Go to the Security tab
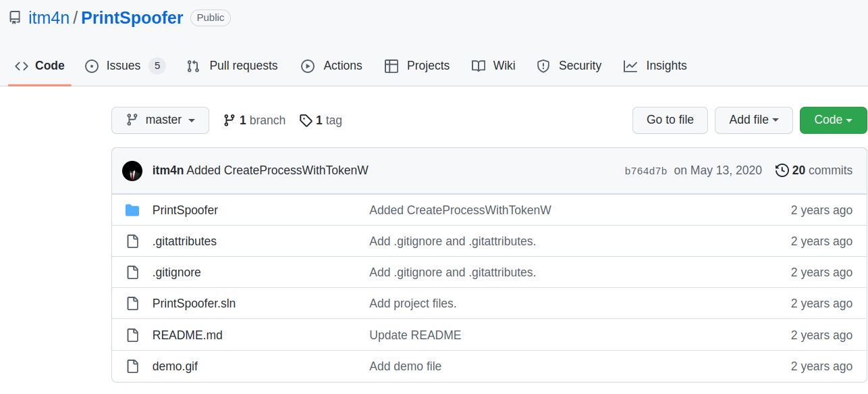The width and height of the screenshot is (868, 394). 569,66
